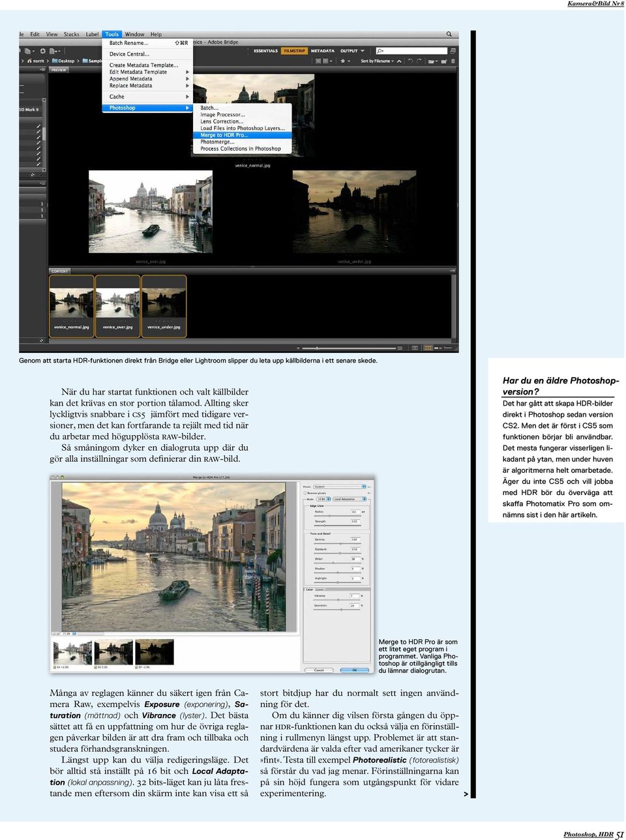Open the Tools menu in Bridge
The image size is (626, 840).
112,35
